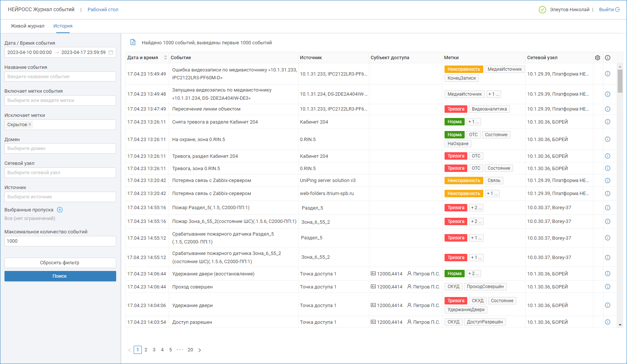The height and width of the screenshot is (364, 627).
Task: Open the 'Источник' selection dropdown
Action: point(60,197)
